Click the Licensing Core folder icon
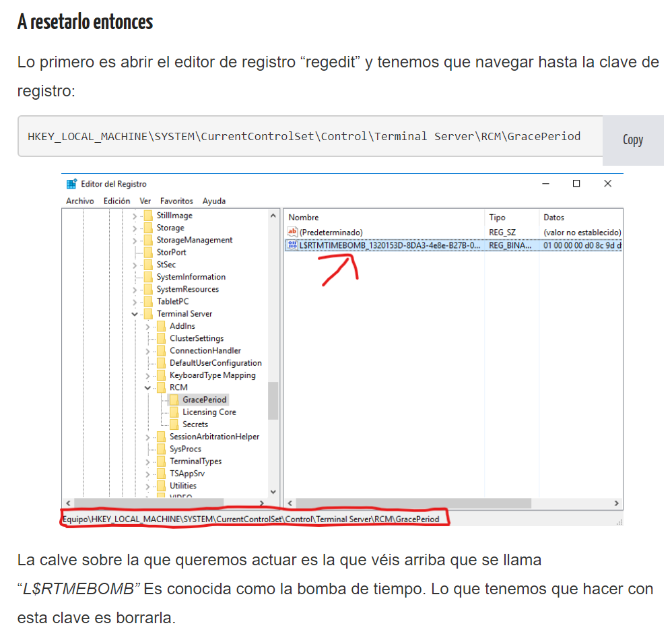The width and height of the screenshot is (672, 636). click(174, 412)
